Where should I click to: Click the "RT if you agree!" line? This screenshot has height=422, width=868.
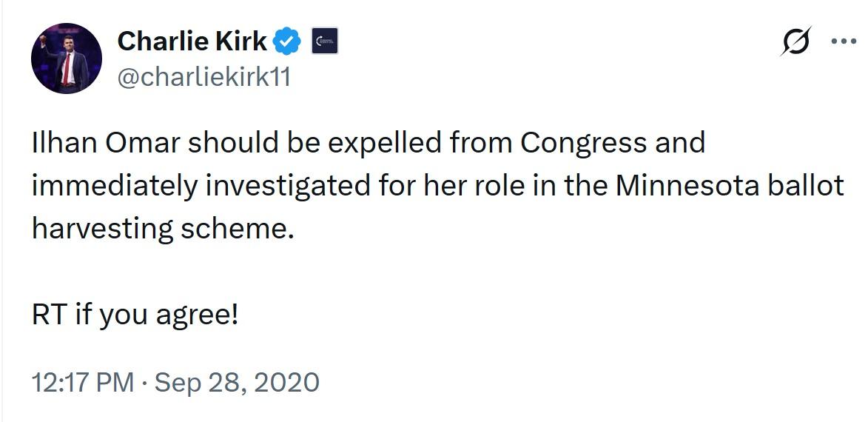[x=135, y=315]
